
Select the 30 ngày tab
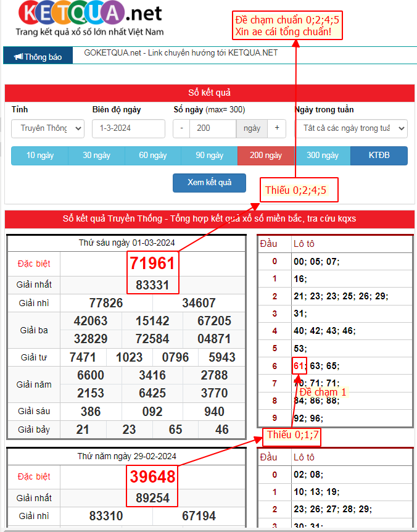coord(96,156)
